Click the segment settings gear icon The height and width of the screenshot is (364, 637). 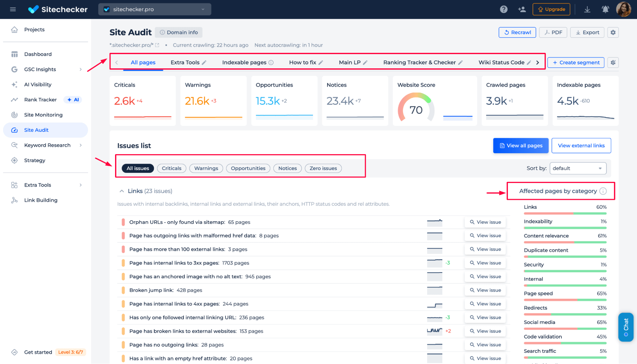(x=613, y=62)
